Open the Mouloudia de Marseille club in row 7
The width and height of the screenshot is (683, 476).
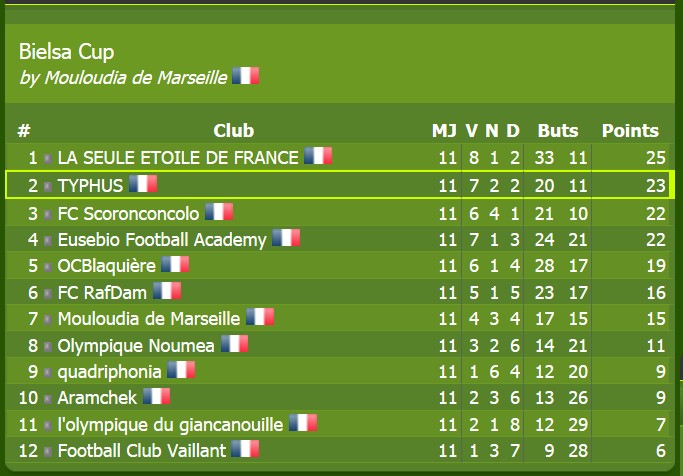pyautogui.click(x=149, y=319)
